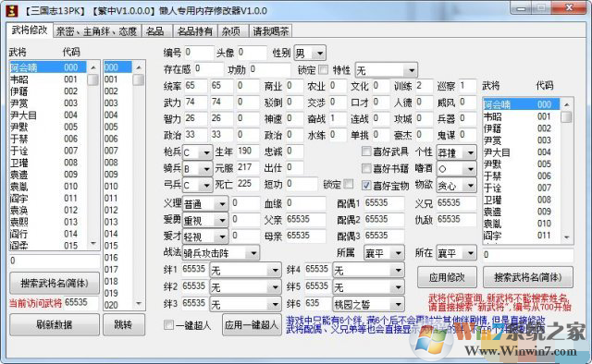592x364 pixels.
Task: Click scroll-down arrow of code list
Action: [139, 303]
